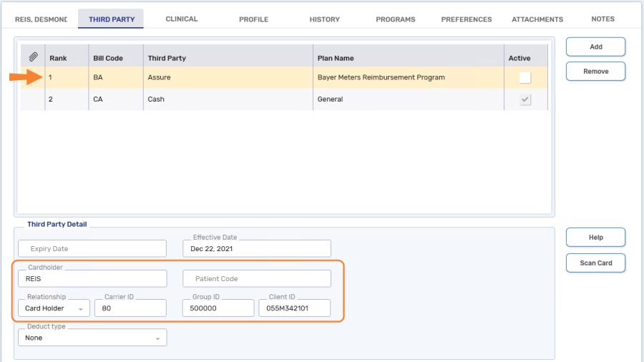This screenshot has width=644, height=362.
Task: View the Attachments tab
Action: tap(537, 19)
